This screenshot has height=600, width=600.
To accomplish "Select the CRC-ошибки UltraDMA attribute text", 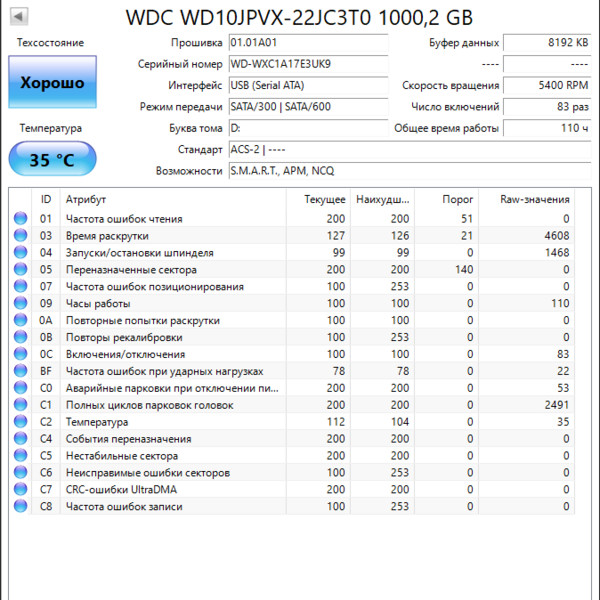I will point(121,489).
